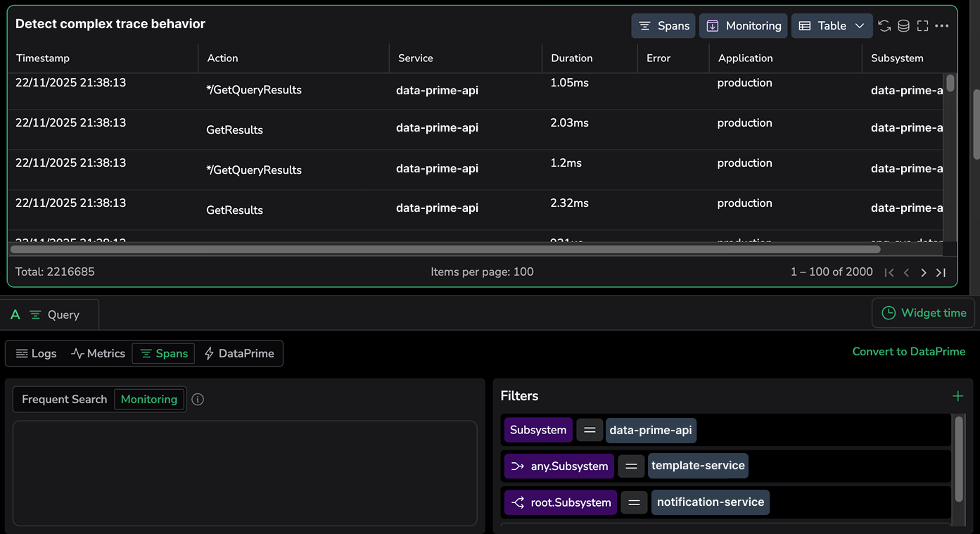Screen dimensions: 980x534
Task: Switch to the DataPrime tab
Action: (239, 354)
